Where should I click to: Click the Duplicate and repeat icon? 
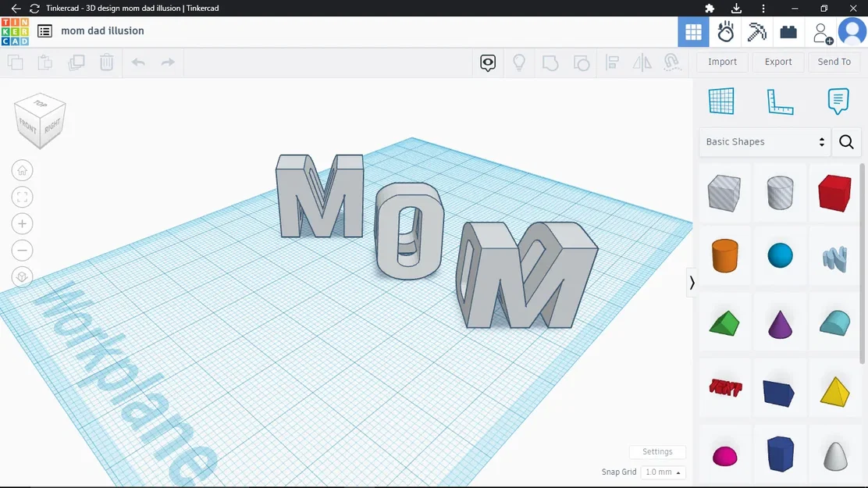pyautogui.click(x=76, y=62)
